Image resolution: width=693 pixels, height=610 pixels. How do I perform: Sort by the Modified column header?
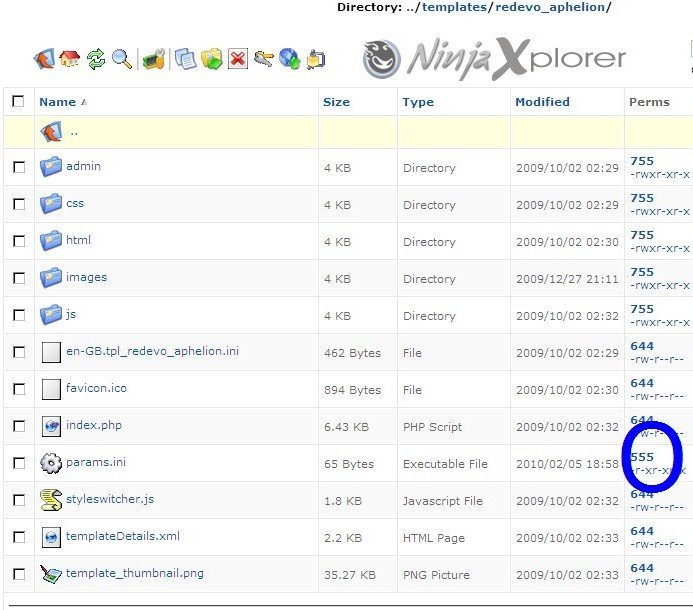click(x=542, y=102)
